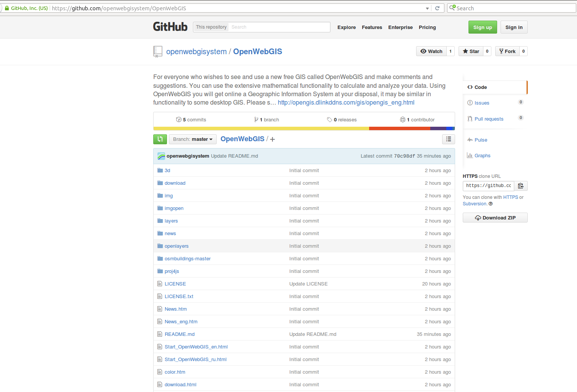Screen dimensions: 577x392
Task: Go to Pricing in top navigation
Action: tap(427, 27)
